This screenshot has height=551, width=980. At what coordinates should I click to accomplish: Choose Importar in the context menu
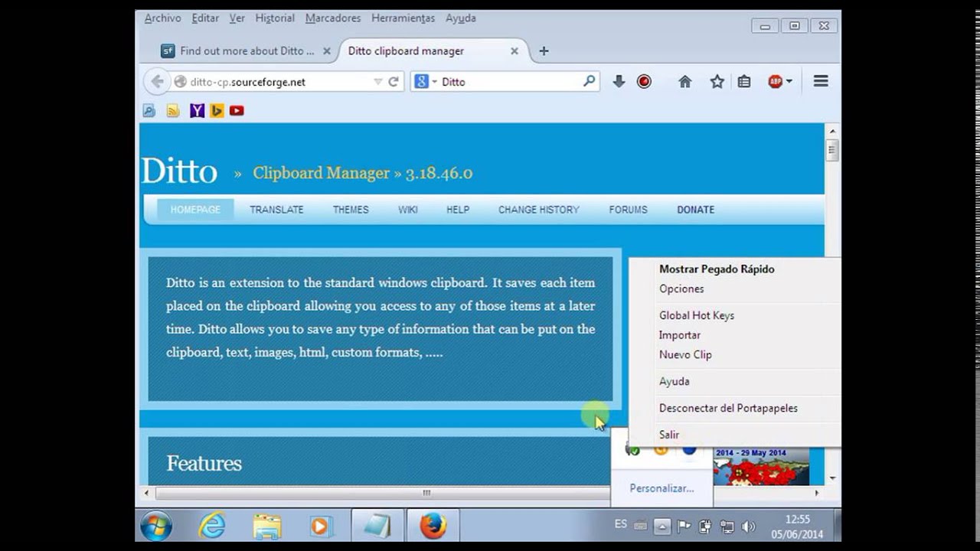tap(735, 335)
